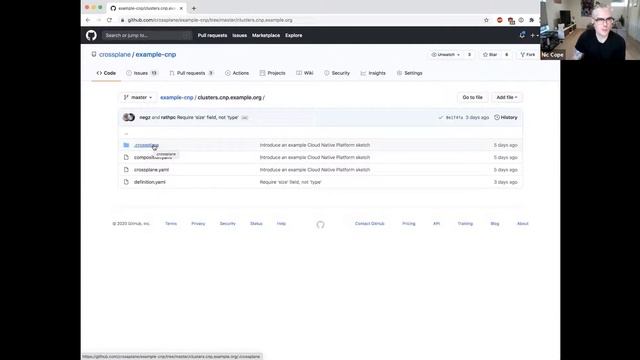Click the GitHub octocat logo in header
This screenshot has width=640, height=360.
pos(91,36)
